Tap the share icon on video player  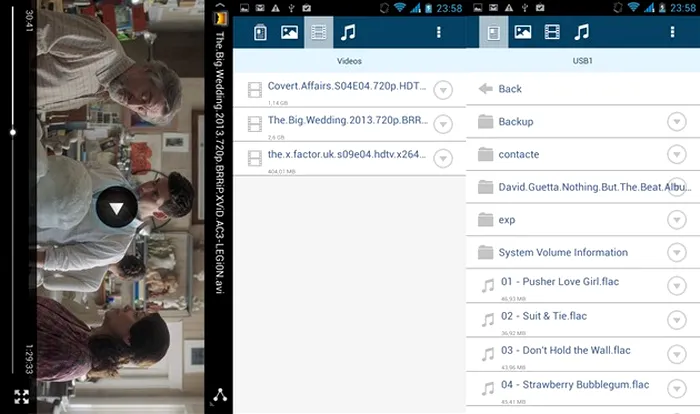[220, 396]
